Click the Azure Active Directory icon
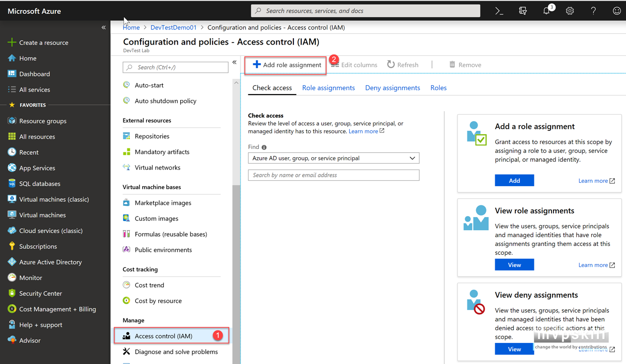The width and height of the screenshot is (626, 364). (x=12, y=262)
